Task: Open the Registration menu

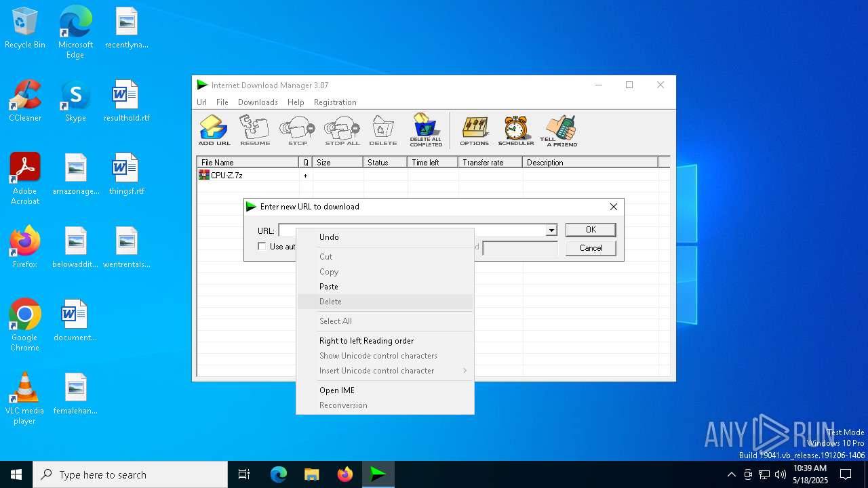Action: pos(335,102)
